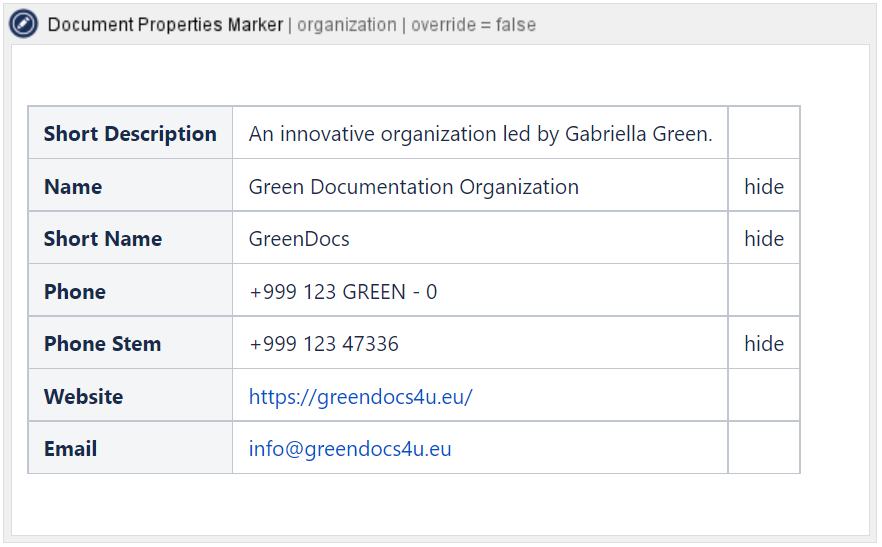Click the +999 123 GREEN - 0 value
This screenshot has height=547, width=882.
[343, 292]
